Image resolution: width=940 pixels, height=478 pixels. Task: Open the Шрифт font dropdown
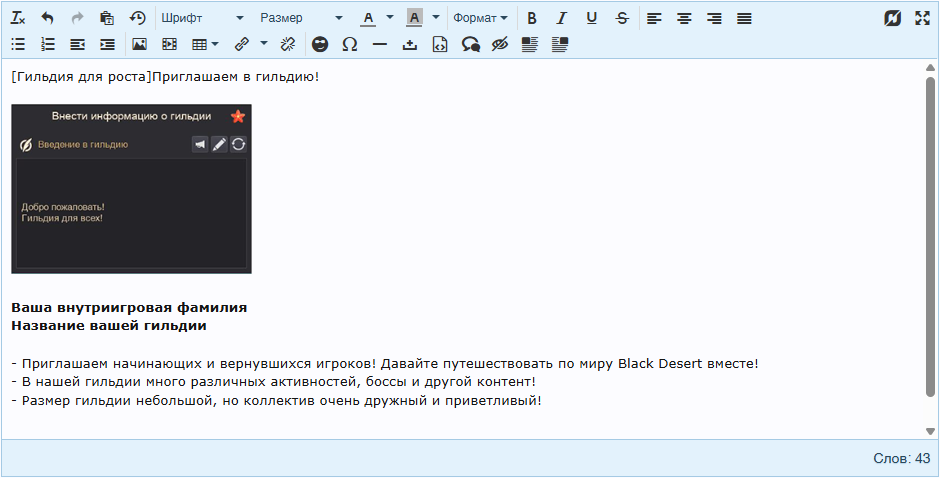tap(202, 18)
